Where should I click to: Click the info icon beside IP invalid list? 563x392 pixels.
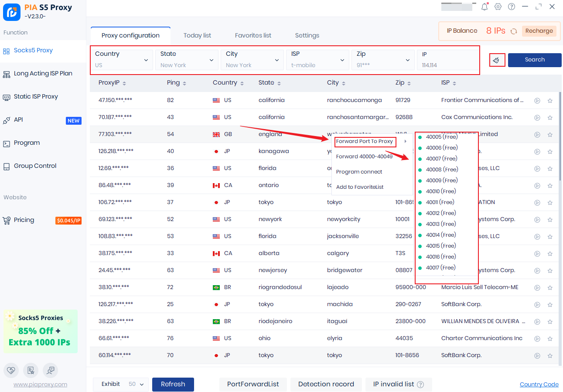pos(420,385)
